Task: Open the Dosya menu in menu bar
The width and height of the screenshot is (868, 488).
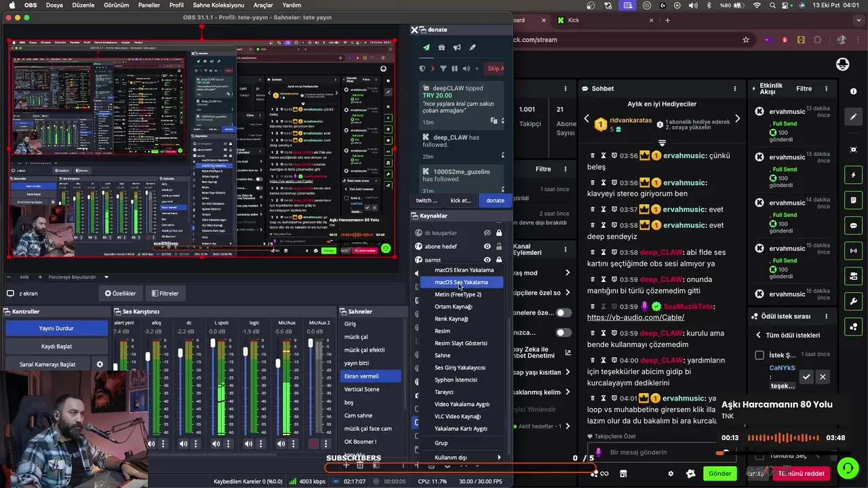Action: pyautogui.click(x=54, y=5)
